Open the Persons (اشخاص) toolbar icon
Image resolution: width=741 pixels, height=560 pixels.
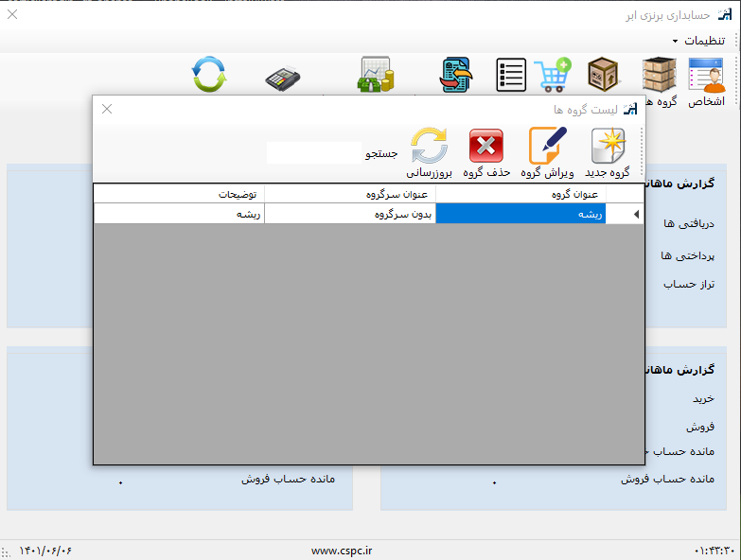pos(706,76)
